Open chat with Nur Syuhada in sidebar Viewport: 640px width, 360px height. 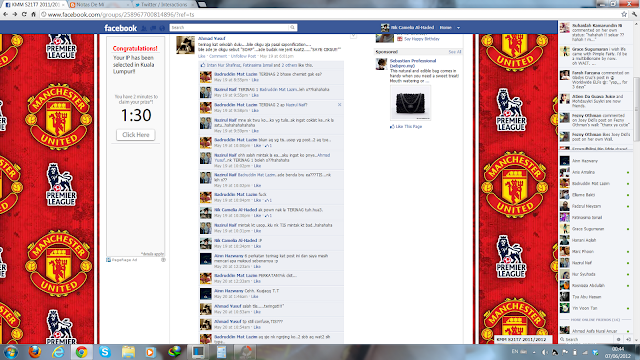tap(596, 274)
